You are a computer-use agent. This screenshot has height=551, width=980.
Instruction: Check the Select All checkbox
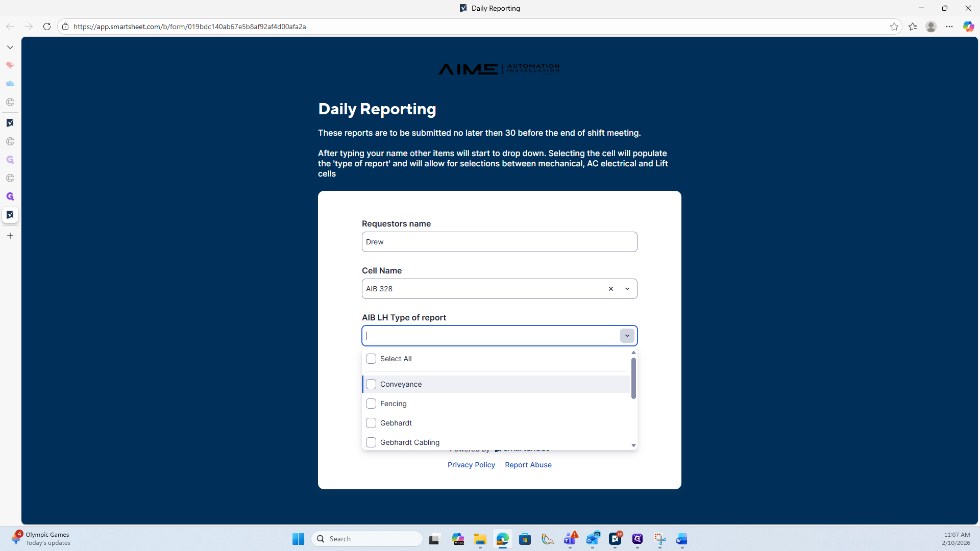coord(371,359)
